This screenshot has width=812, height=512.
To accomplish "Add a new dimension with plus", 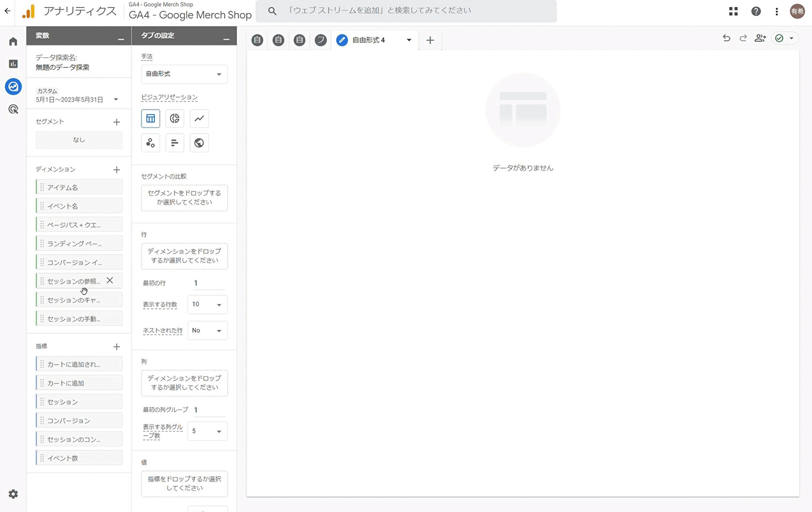I will (x=117, y=170).
